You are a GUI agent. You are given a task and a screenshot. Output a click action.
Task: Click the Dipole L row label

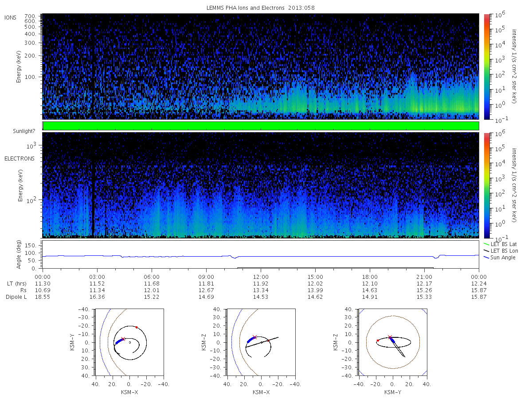pyautogui.click(x=16, y=297)
